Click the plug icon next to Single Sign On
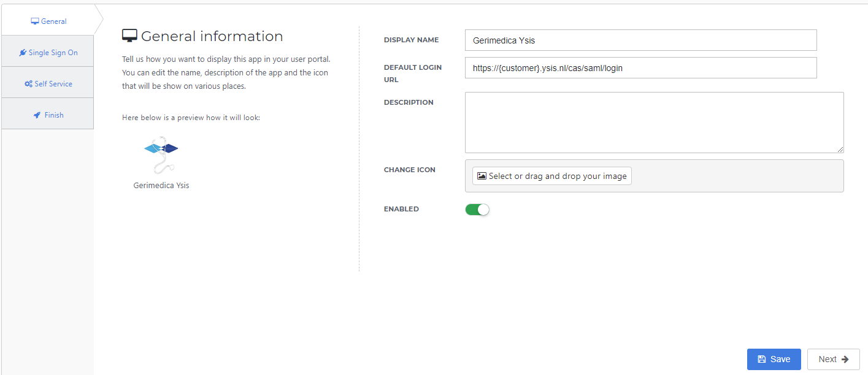The image size is (868, 375). coord(23,53)
